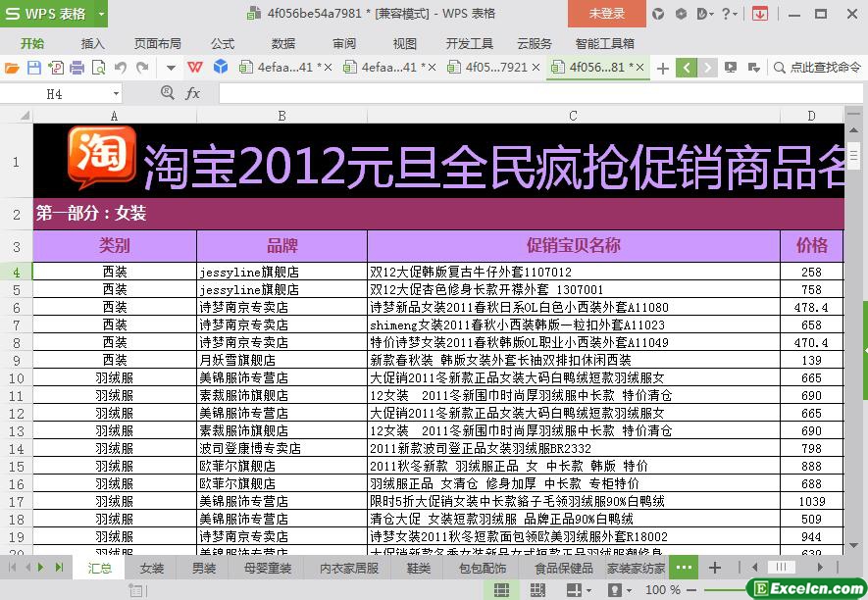Open the 开始 ribbon tab
Image resolution: width=868 pixels, height=600 pixels.
(32, 43)
